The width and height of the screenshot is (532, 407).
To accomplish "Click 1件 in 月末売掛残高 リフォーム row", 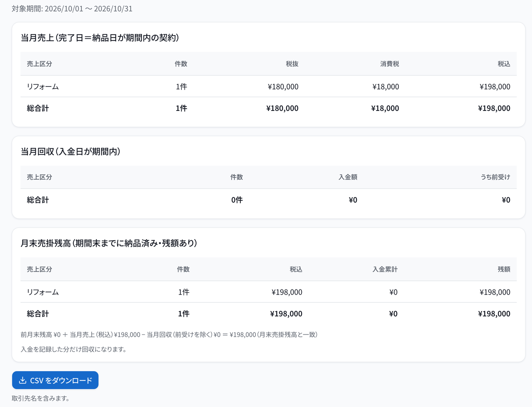I will click(x=184, y=292).
